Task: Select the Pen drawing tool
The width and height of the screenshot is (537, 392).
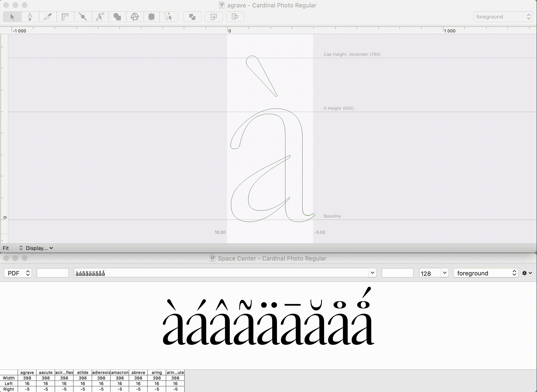Action: 30,17
